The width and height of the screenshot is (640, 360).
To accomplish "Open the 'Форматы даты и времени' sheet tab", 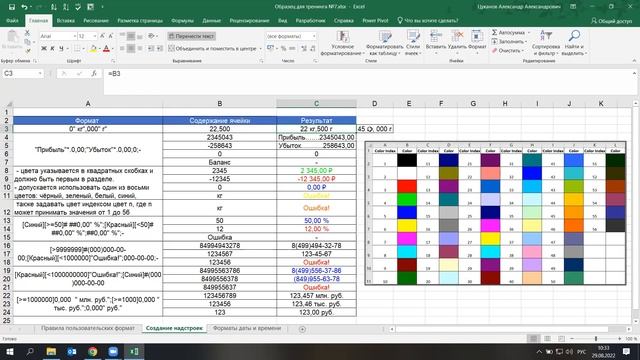I will point(247,328).
